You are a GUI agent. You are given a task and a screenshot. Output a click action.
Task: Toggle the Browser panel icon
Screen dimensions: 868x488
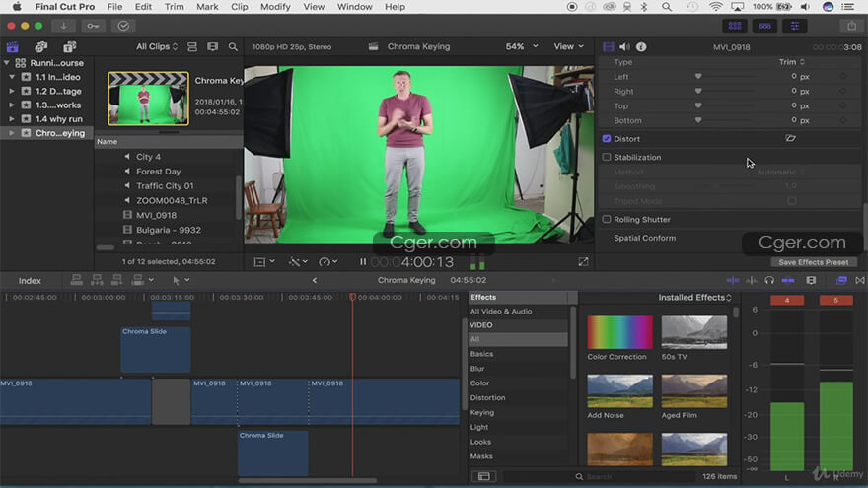[735, 26]
